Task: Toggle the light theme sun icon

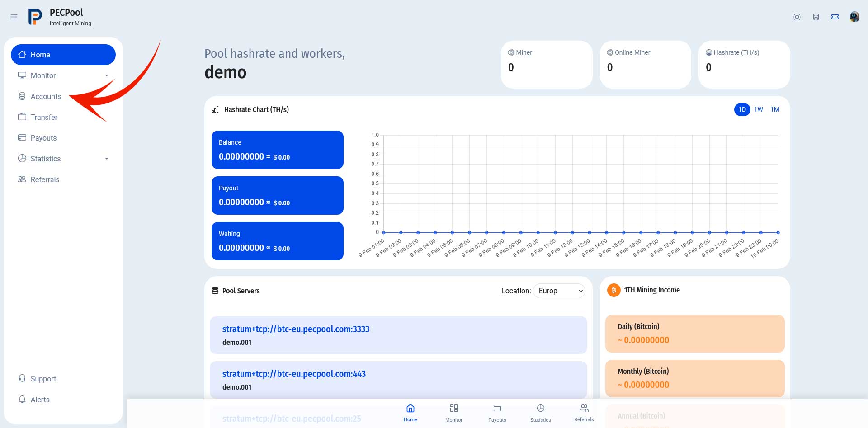Action: 797,17
